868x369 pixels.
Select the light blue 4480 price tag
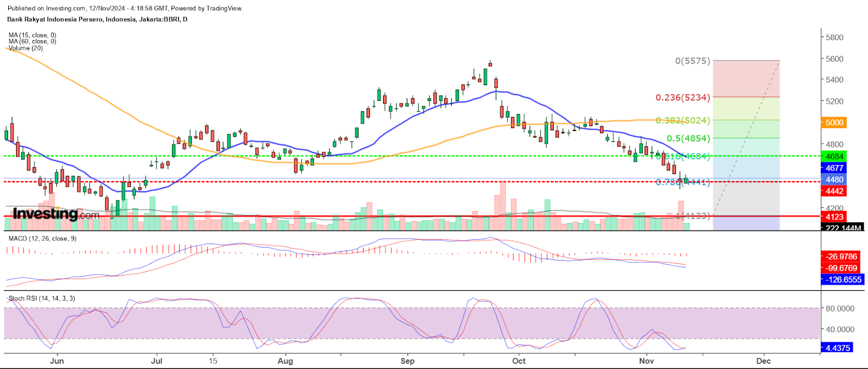834,180
